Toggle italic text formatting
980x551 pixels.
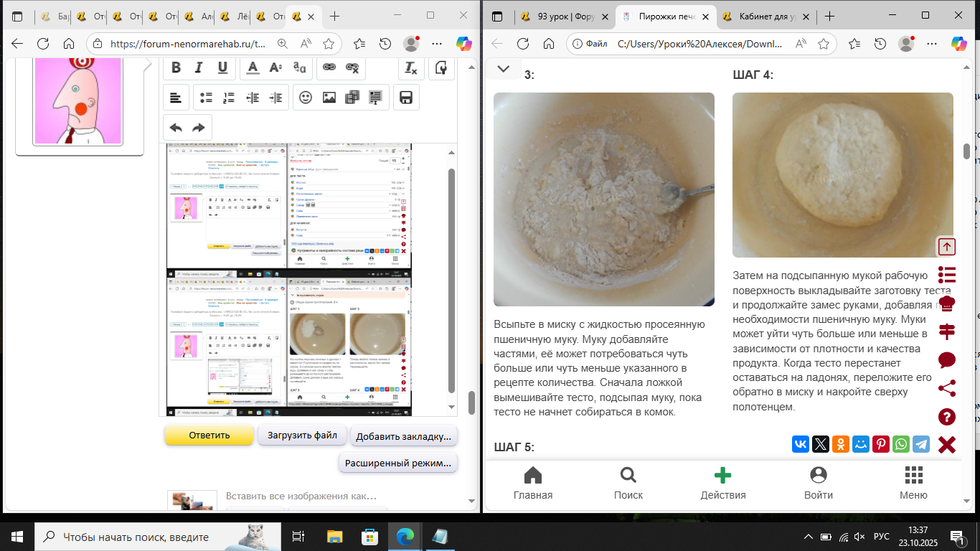199,67
